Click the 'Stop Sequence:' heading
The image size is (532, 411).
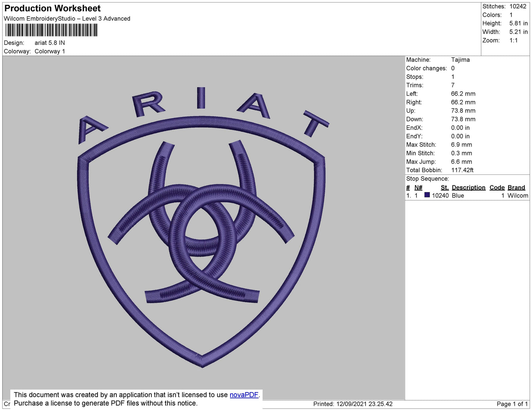(427, 178)
